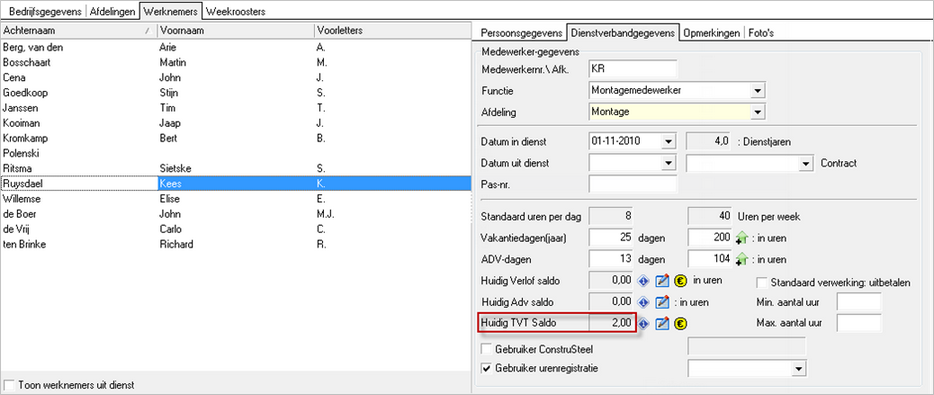Enable Toon werknemers uit dienst checkbox
934x395 pixels.
[10, 385]
